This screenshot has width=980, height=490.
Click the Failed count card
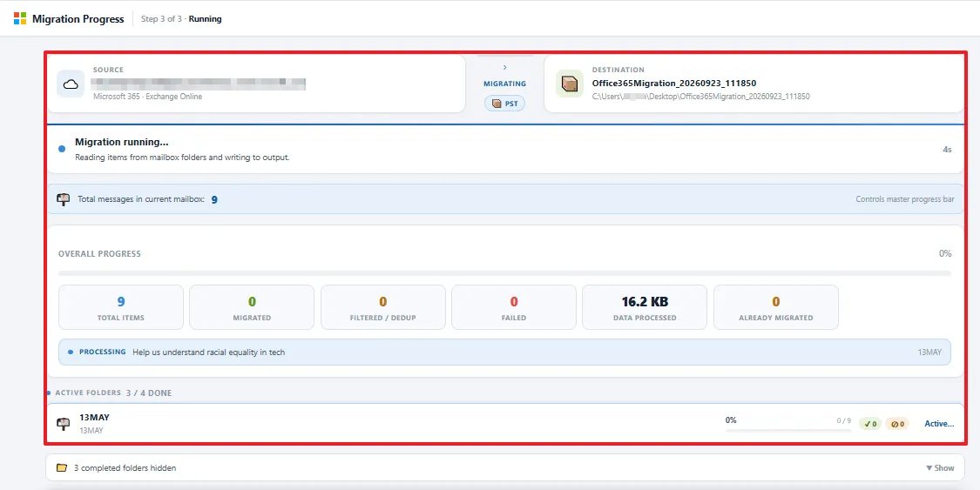point(514,307)
